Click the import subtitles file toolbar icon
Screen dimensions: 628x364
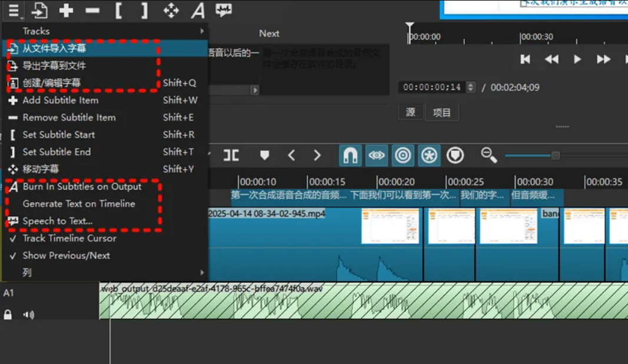39,11
